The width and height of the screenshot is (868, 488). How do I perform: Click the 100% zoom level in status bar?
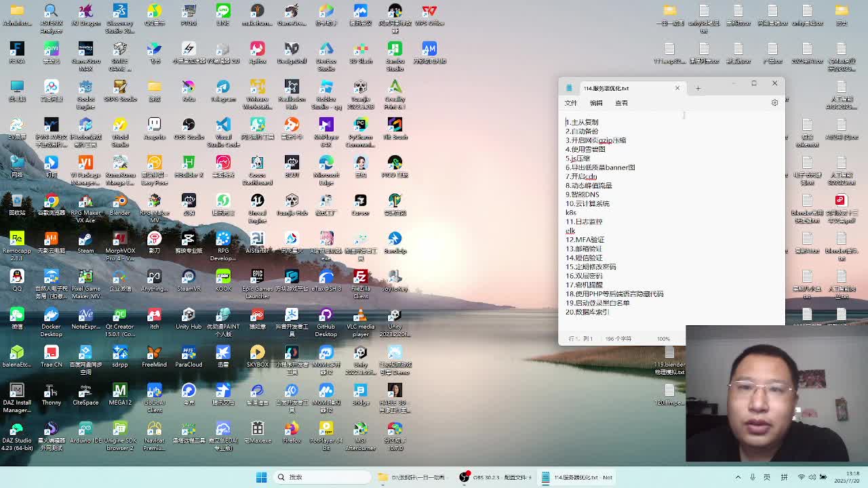tap(663, 339)
